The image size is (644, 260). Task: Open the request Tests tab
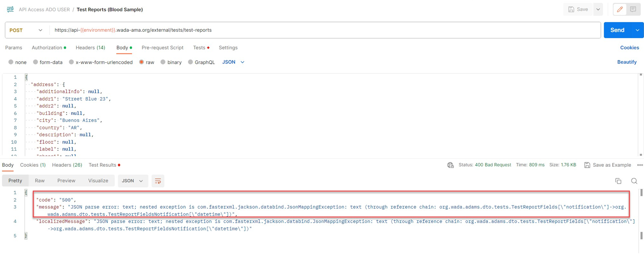tap(201, 48)
